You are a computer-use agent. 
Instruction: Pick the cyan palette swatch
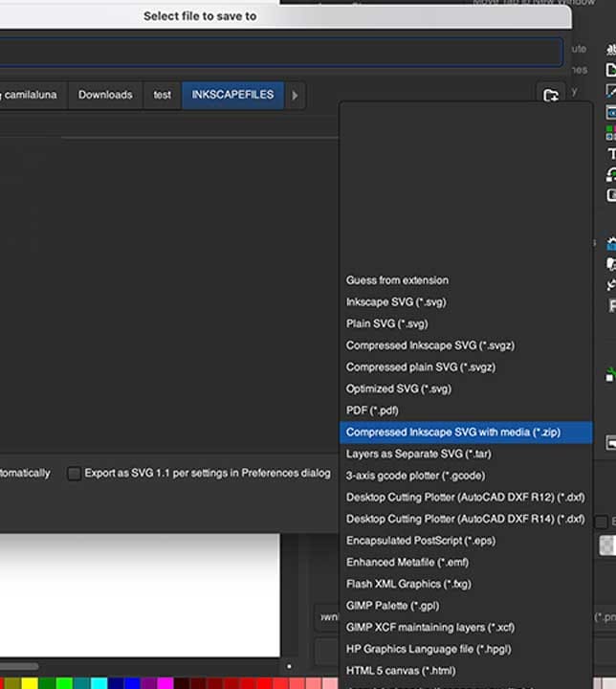tap(99, 683)
